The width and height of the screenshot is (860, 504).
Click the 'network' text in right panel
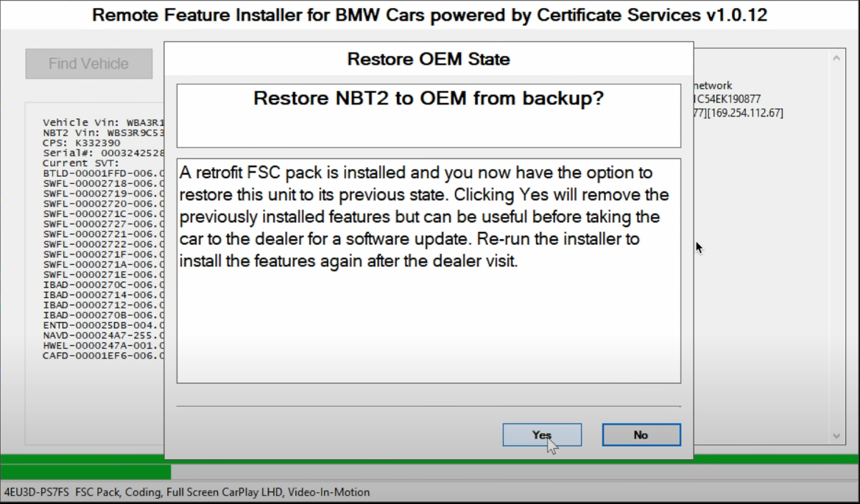tap(713, 85)
